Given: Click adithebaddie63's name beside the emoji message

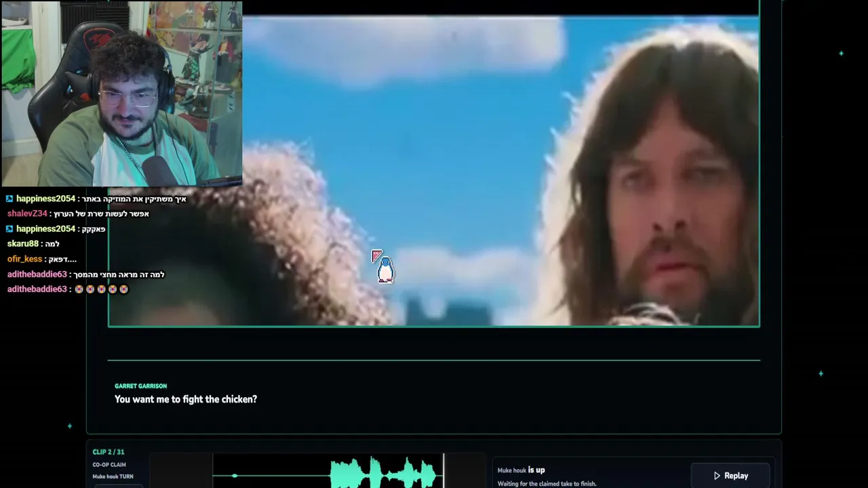Looking at the screenshot, I should coord(37,289).
